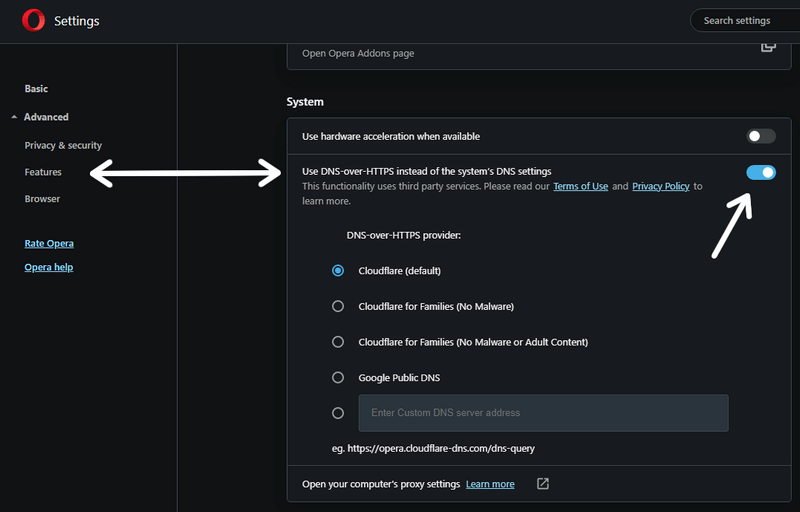Click the Opera Addons page open icon
This screenshot has width=800, height=512.
tap(768, 46)
